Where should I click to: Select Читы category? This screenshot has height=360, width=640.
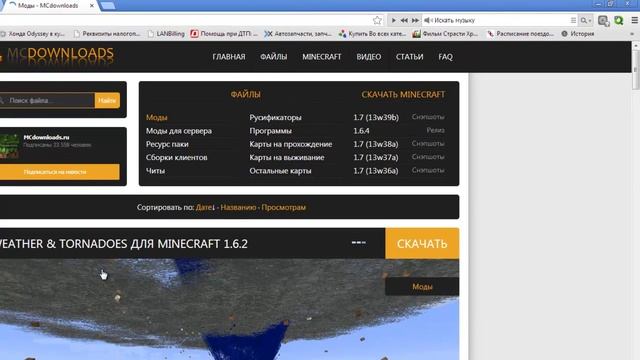point(155,171)
